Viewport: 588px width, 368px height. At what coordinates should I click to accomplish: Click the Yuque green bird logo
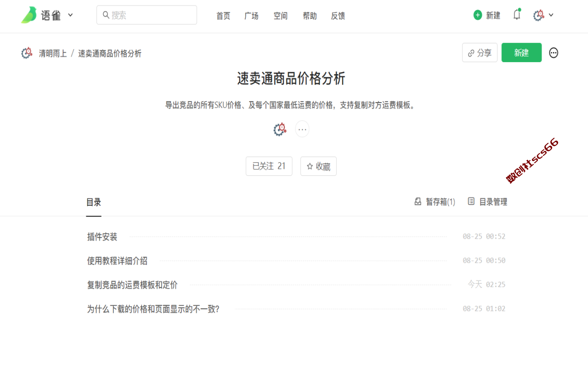coord(29,15)
